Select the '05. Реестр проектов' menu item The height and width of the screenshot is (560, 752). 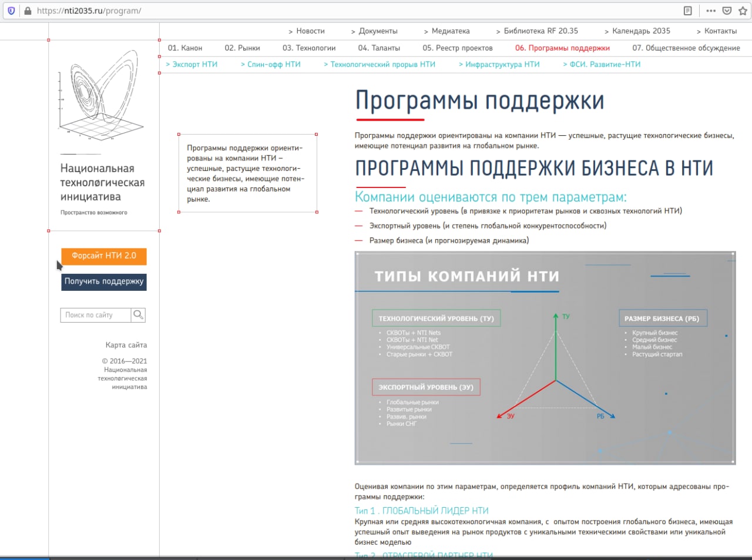458,48
